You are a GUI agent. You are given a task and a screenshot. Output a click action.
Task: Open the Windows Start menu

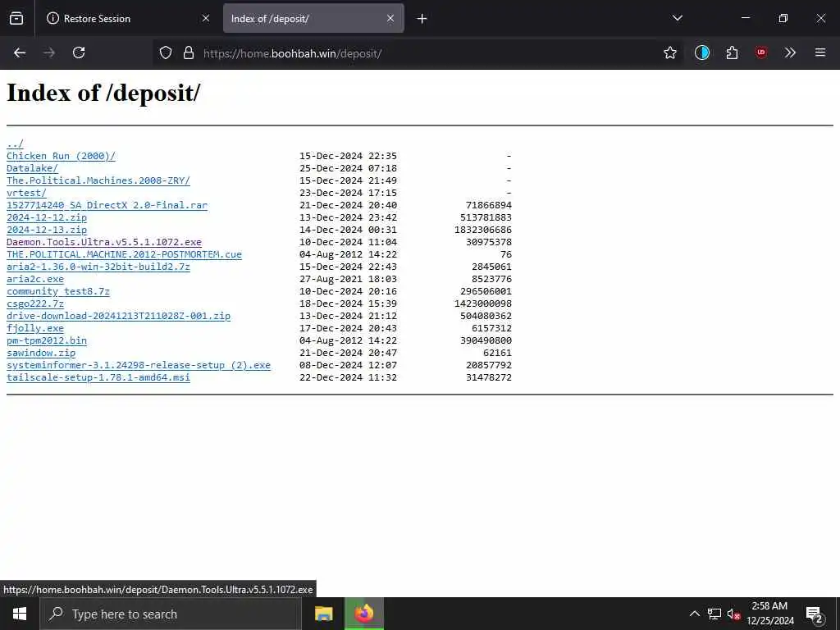(x=20, y=614)
